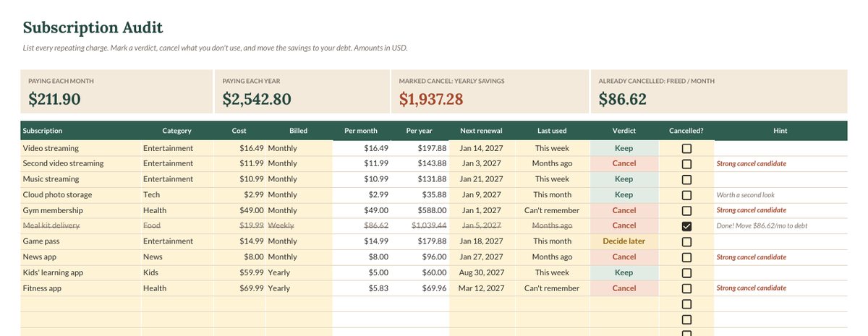Open the verdict cell for Music streaming
868x336 pixels.
[624, 179]
